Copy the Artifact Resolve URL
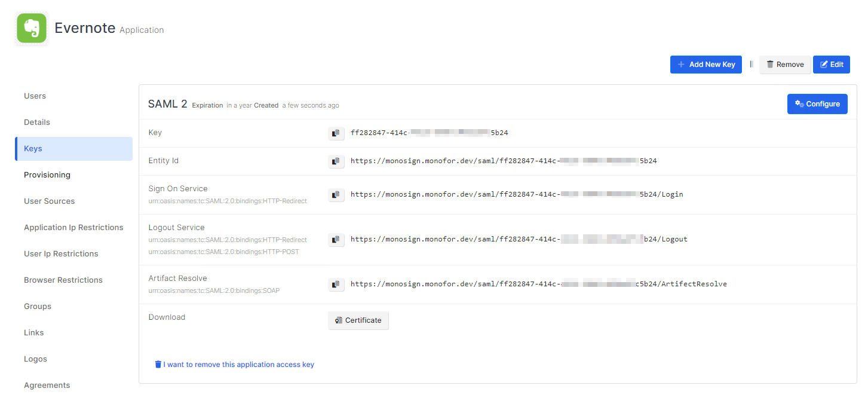The height and width of the screenshot is (416, 868). (x=336, y=284)
